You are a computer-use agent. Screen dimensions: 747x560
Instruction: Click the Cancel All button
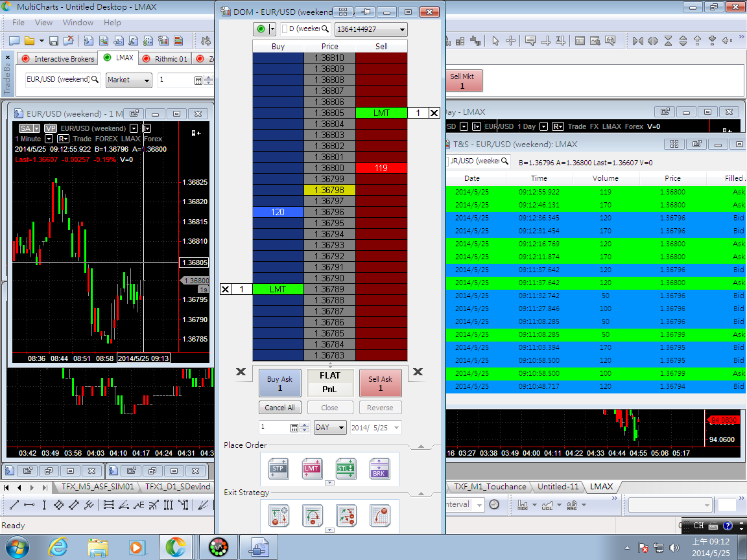[279, 408]
